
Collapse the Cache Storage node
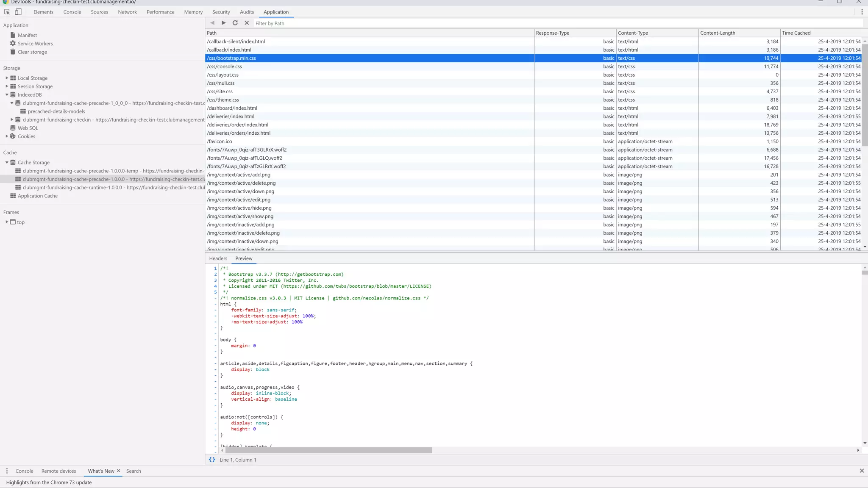coord(7,163)
